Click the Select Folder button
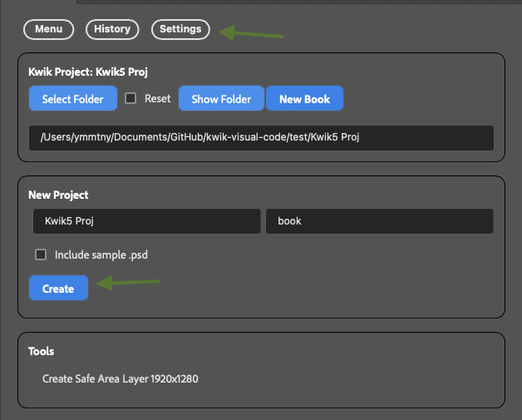This screenshot has height=420, width=522. point(73,99)
